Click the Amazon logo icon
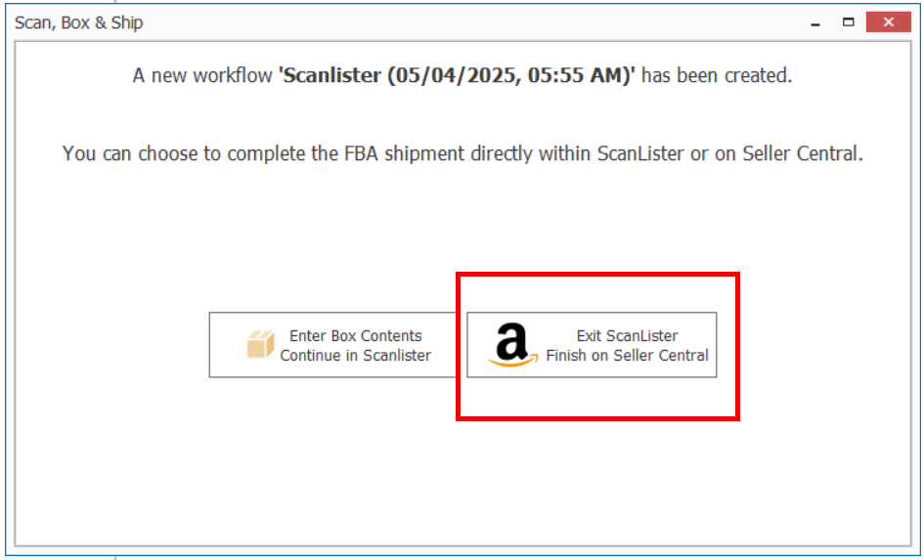 [x=513, y=345]
